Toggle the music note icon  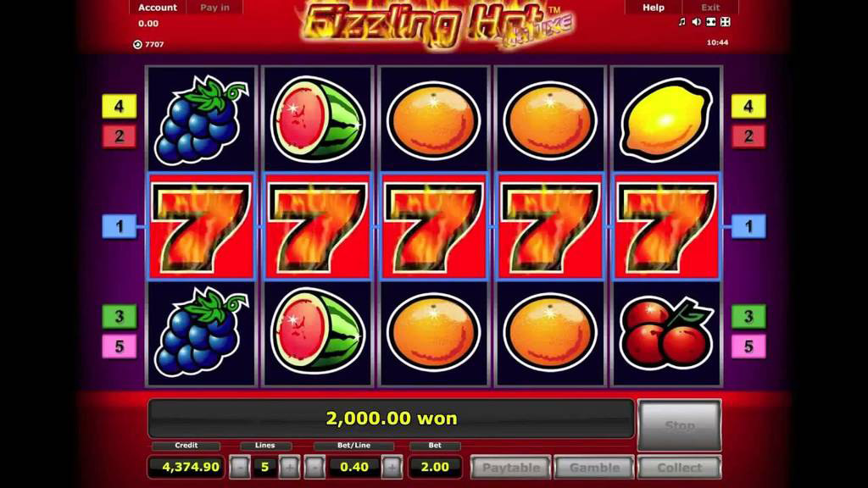[x=682, y=22]
